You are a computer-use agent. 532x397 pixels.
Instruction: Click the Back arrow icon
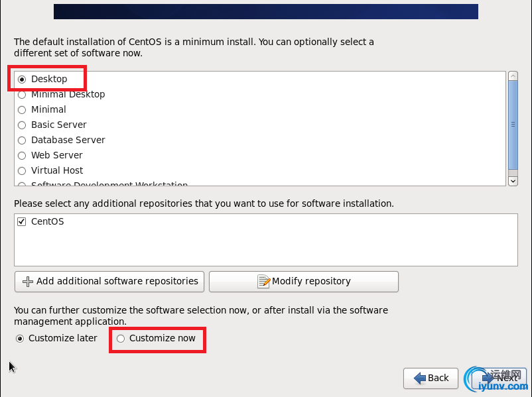click(x=420, y=378)
